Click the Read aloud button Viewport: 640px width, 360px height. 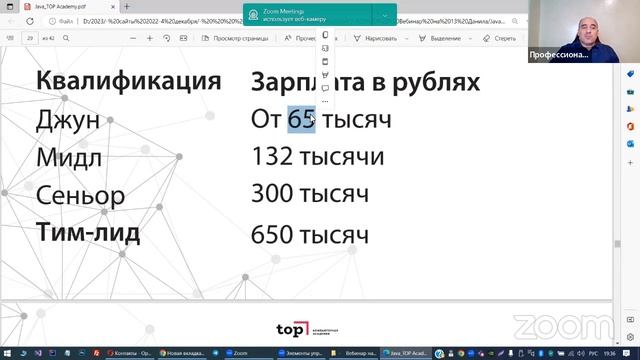tap(300, 38)
